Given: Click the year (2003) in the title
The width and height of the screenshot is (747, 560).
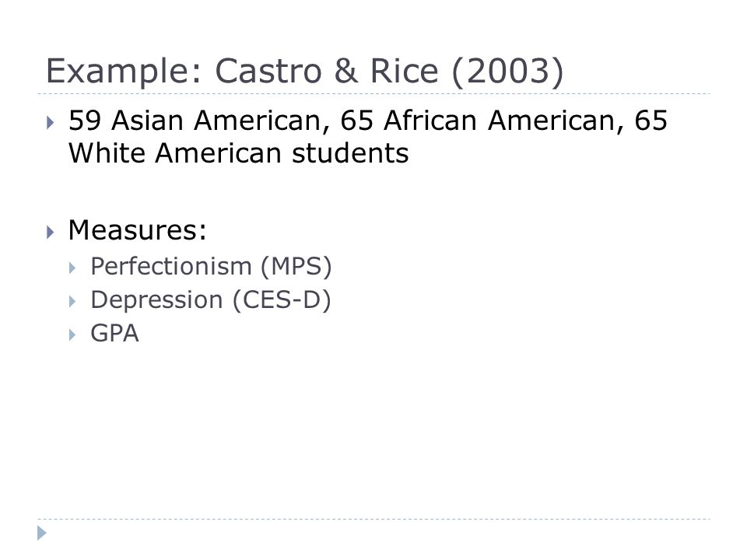Looking at the screenshot, I should (508, 72).
